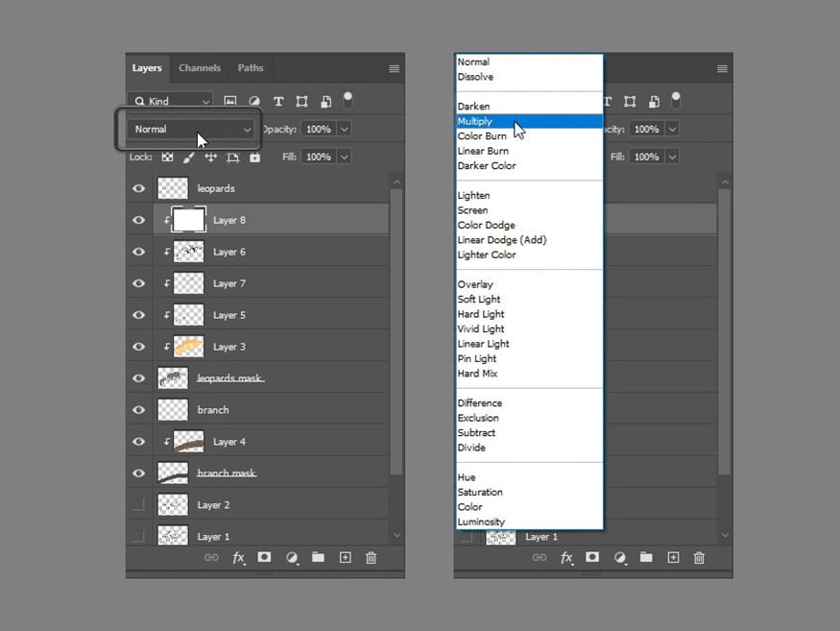Click add mask icon in right panel
This screenshot has width=840, height=631.
coord(592,557)
